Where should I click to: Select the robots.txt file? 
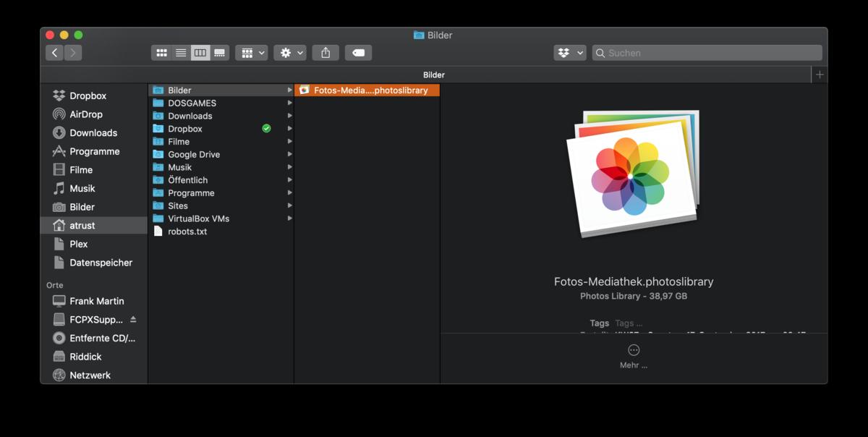pyautogui.click(x=221, y=232)
